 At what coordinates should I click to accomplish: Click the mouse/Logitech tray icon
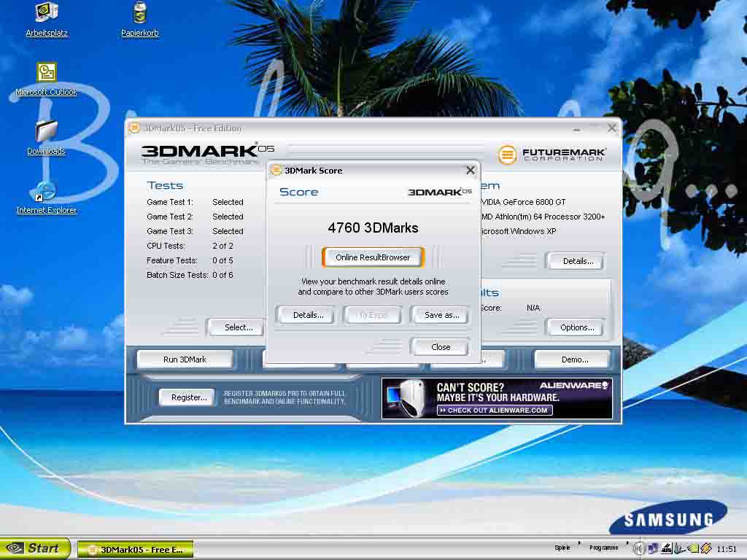pyautogui.click(x=679, y=548)
